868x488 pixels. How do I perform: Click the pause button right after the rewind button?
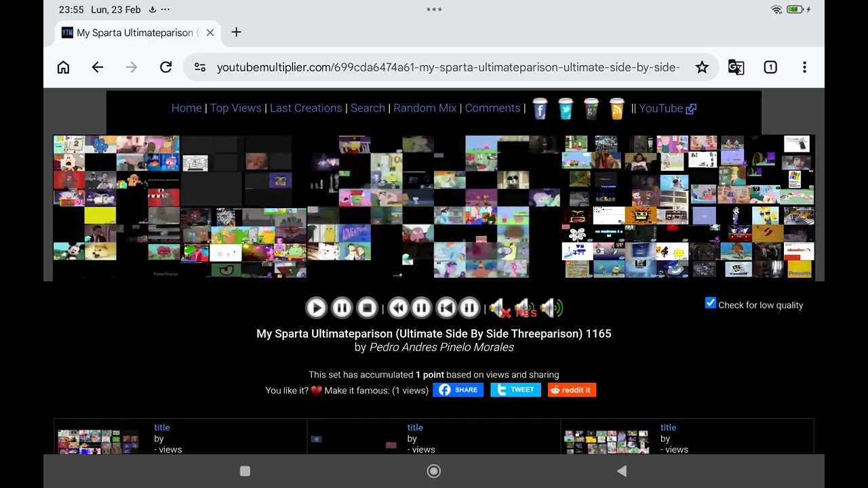coord(421,308)
